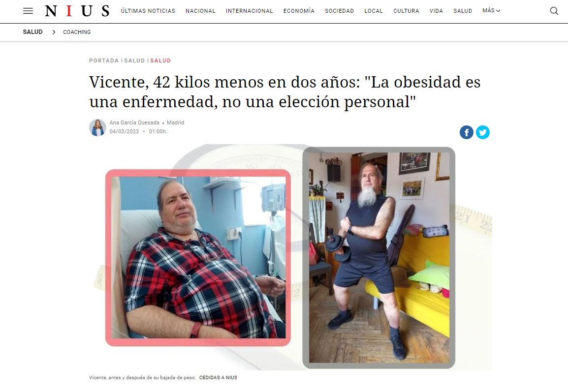Click the SALUD breadcrumb in subheader
The height and width of the screenshot is (392, 568).
[32, 32]
